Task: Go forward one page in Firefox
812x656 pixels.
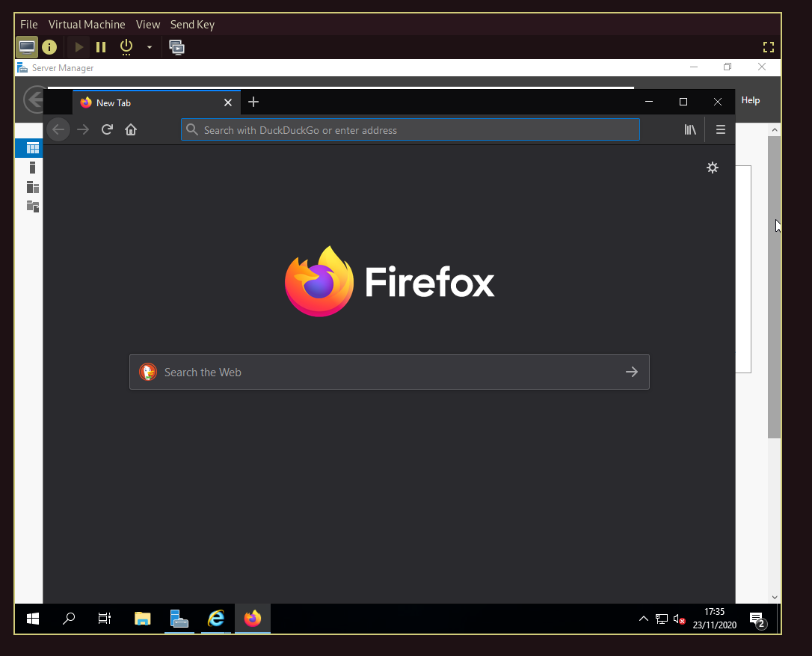Action: pos(83,129)
